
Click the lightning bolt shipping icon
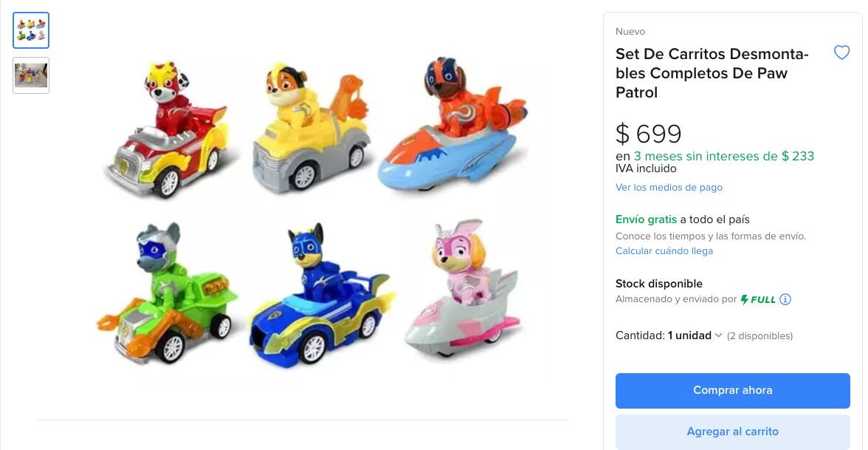tap(746, 299)
